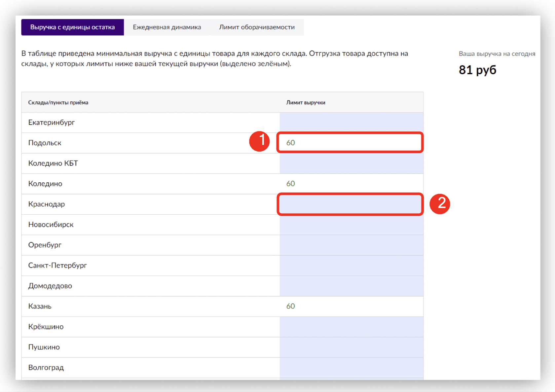Image resolution: width=555 pixels, height=392 pixels.
Task: Click the Ваша выручка на сегодня label
Action: tap(497, 54)
